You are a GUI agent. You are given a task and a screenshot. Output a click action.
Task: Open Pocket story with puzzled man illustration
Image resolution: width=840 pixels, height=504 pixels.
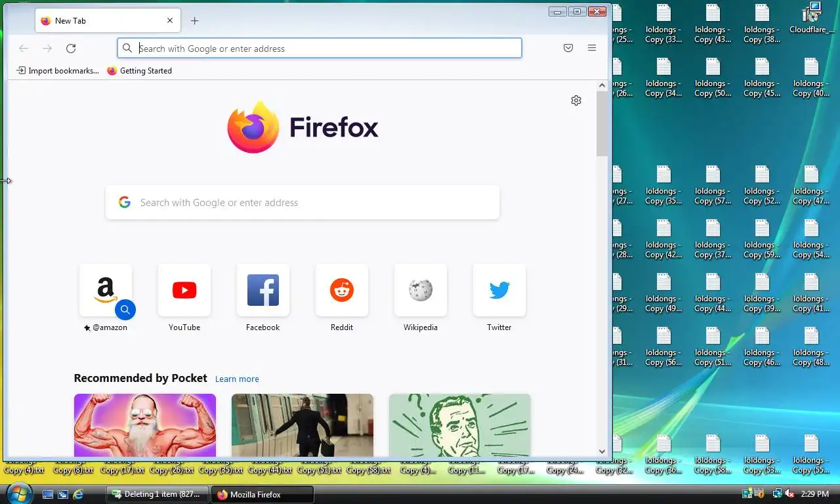[460, 425]
